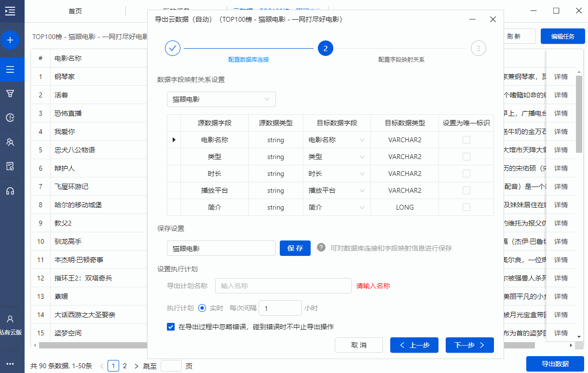Image resolution: width=588 pixels, height=373 pixels.
Task: Go to page 2 in pagination
Action: (125, 366)
